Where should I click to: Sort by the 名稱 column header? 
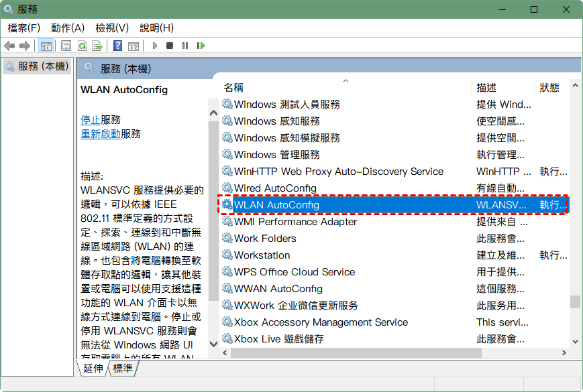coord(346,88)
